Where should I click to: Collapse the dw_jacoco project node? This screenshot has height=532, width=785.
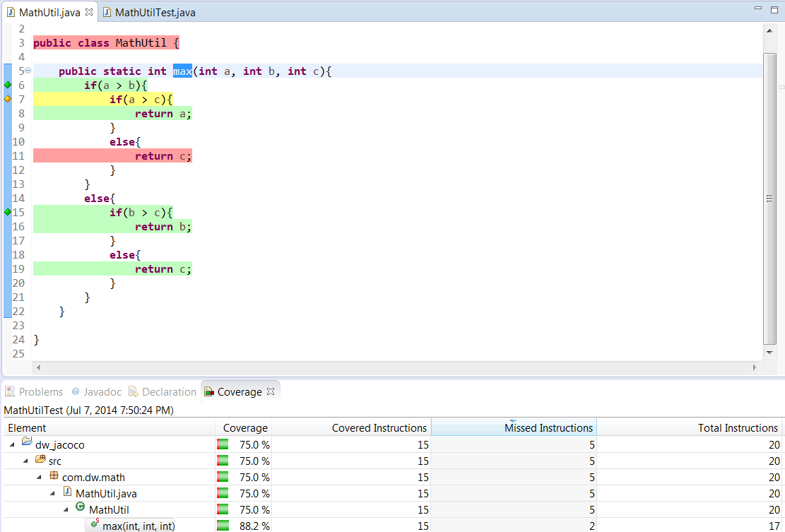point(13,445)
